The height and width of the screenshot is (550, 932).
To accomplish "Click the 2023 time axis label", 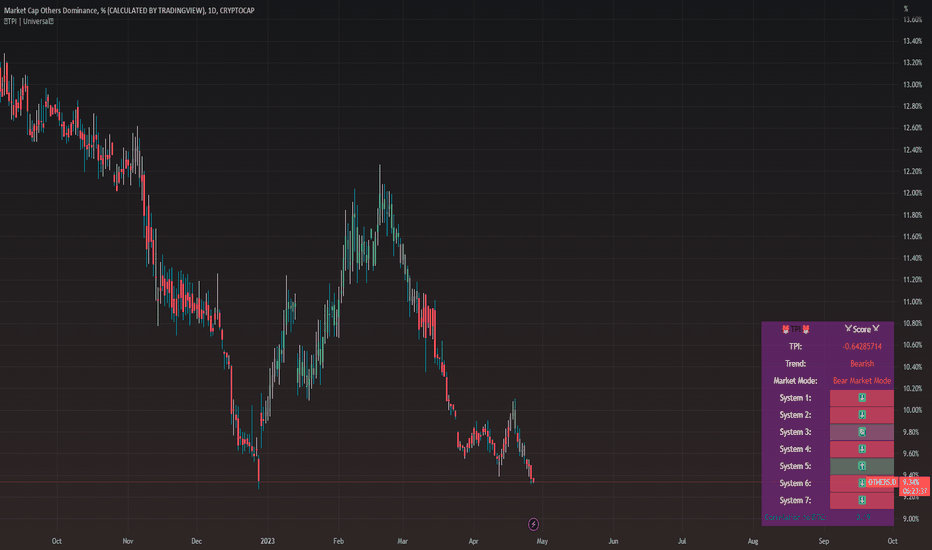I will 267,541.
